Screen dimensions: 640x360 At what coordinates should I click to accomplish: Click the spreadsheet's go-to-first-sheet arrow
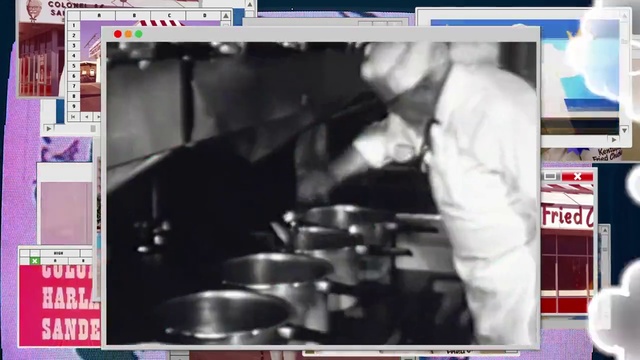click(x=73, y=117)
